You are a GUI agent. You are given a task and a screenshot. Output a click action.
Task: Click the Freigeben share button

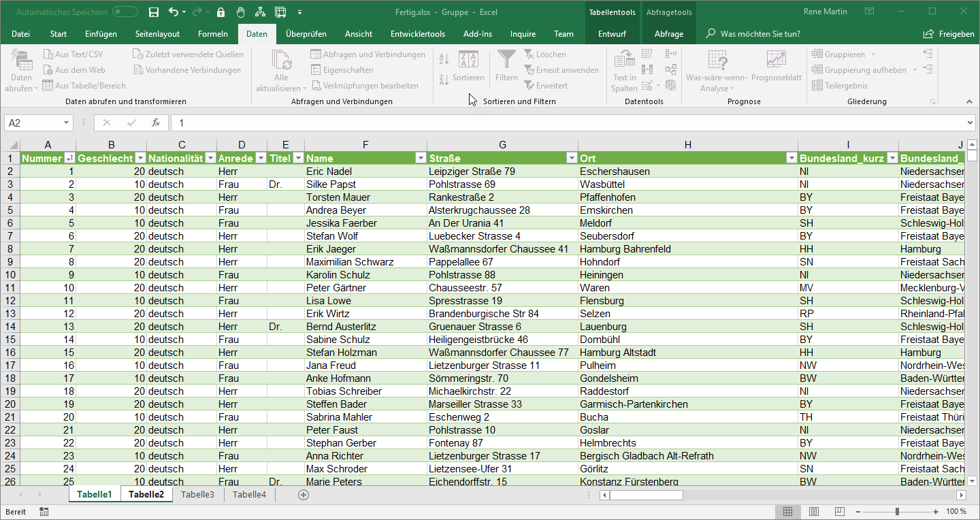pyautogui.click(x=949, y=34)
